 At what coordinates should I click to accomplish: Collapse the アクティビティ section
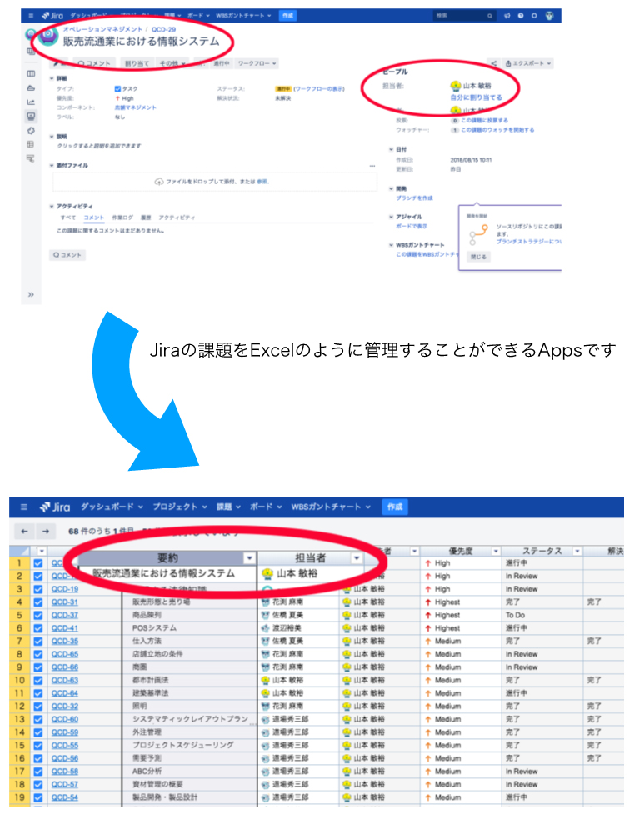[x=52, y=206]
